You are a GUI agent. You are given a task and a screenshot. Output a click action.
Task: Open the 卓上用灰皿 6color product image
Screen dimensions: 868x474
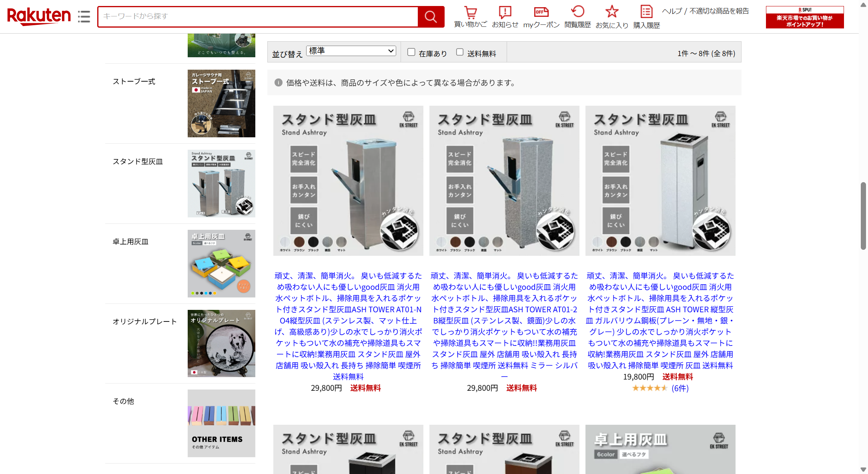point(660,449)
